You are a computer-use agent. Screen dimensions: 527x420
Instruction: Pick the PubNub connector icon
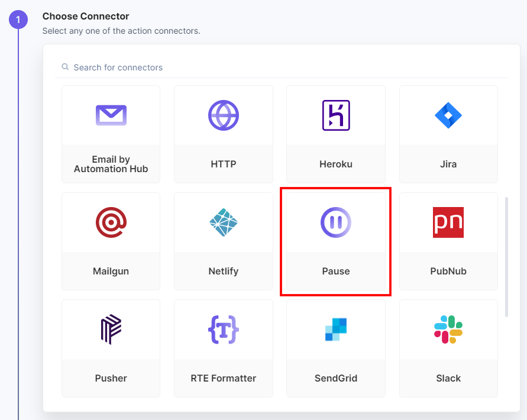tap(448, 222)
